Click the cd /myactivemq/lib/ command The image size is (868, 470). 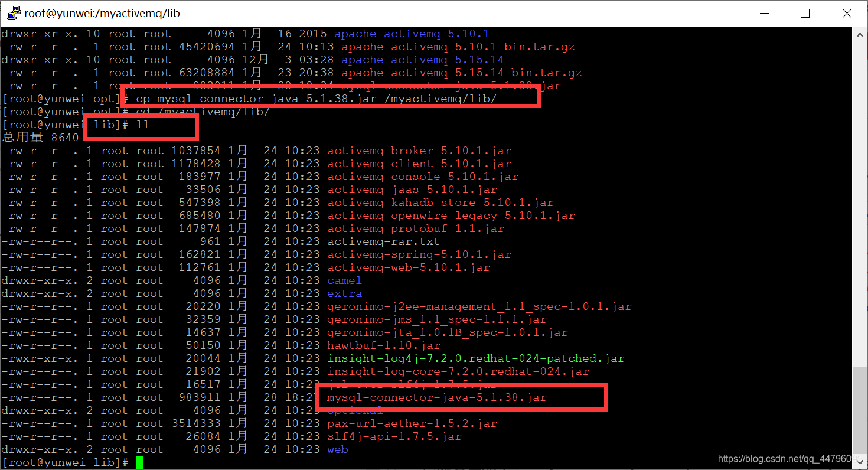203,112
